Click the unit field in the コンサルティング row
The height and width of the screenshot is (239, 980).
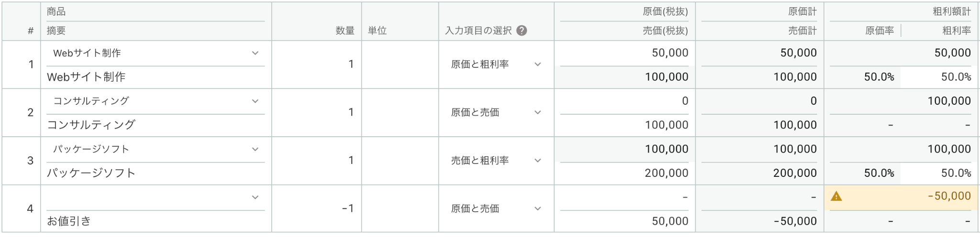point(400,113)
